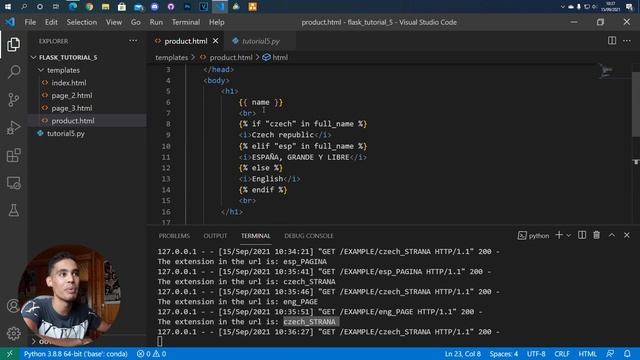Open the Selection menu
The image size is (640, 360).
[x=82, y=22]
